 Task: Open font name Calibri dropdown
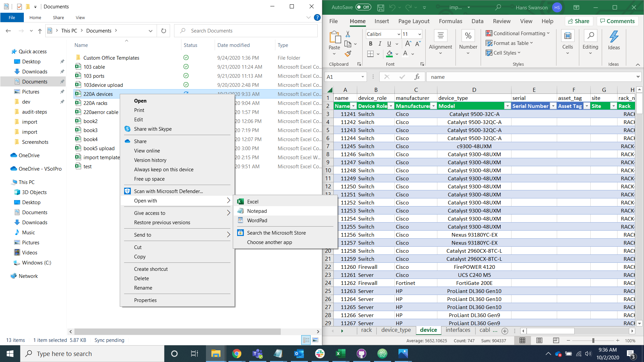pyautogui.click(x=399, y=34)
